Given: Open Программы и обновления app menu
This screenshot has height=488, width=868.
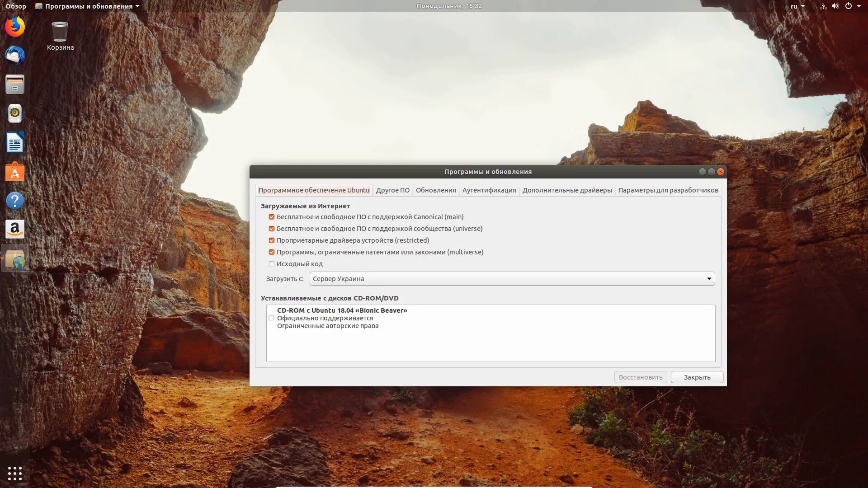Looking at the screenshot, I should tap(88, 6).
